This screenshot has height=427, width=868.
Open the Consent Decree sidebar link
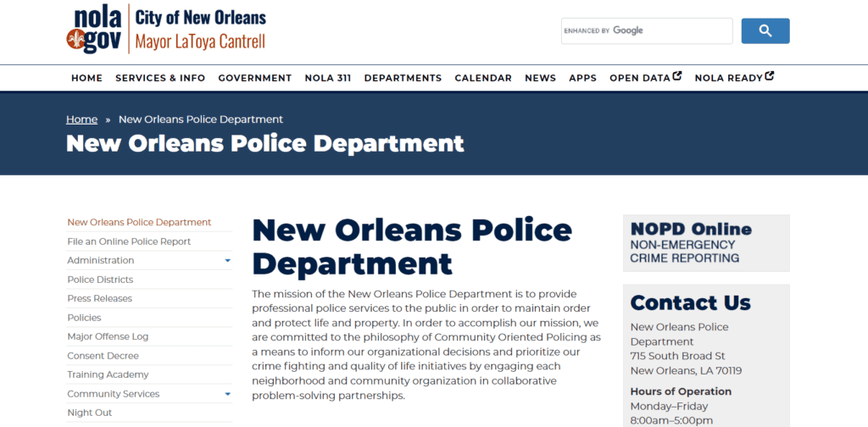(x=103, y=356)
